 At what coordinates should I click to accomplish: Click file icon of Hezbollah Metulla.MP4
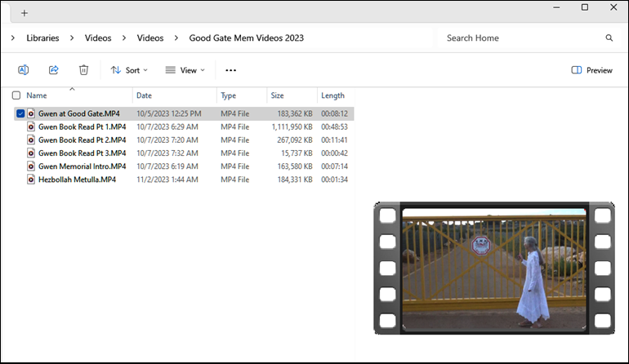pos(31,180)
